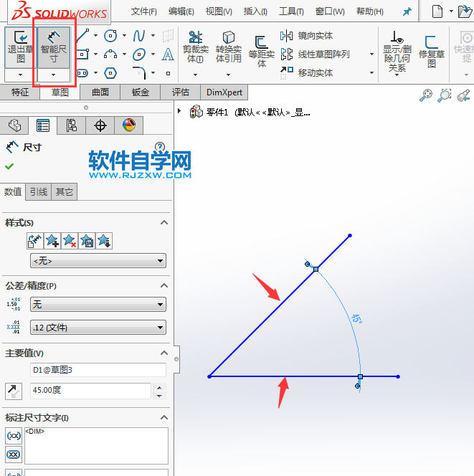Switch to the 钣金 ribbon tab
Image resolution: width=474 pixels, height=476 pixels.
click(x=141, y=92)
